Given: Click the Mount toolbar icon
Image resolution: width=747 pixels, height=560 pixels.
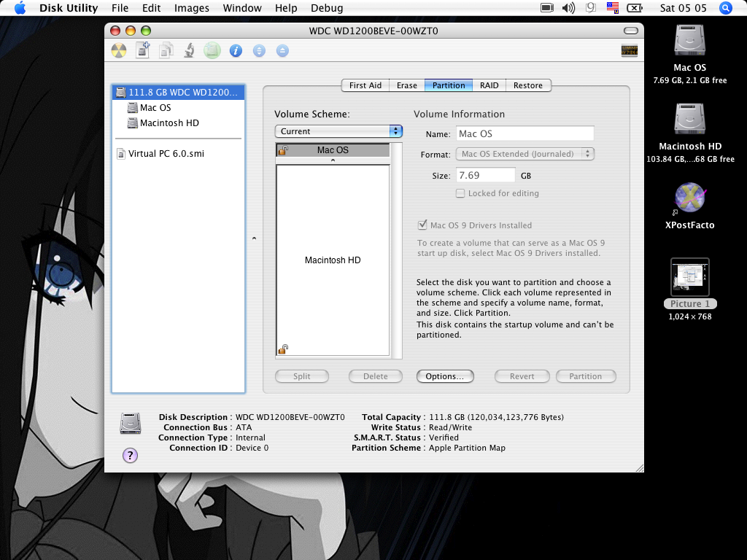Looking at the screenshot, I should [x=259, y=50].
